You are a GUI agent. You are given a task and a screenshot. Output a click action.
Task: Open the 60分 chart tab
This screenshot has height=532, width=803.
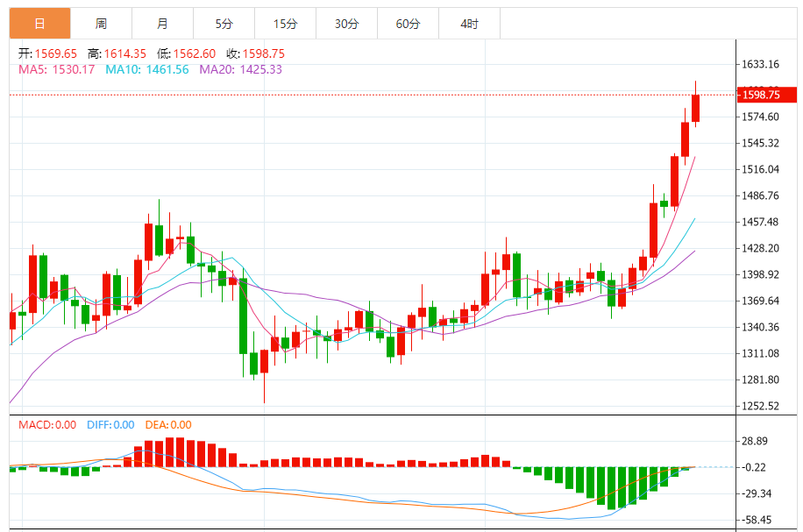tap(409, 24)
